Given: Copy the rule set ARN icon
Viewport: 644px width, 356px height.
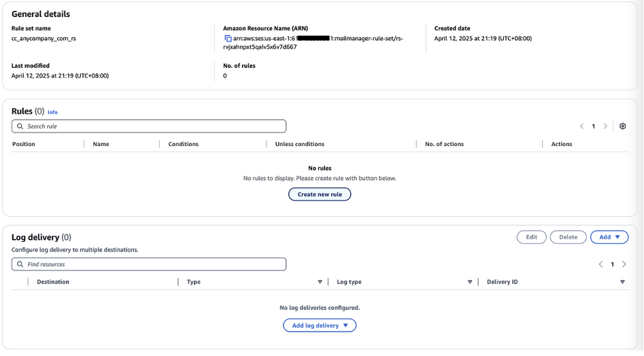Looking at the screenshot, I should (x=228, y=39).
